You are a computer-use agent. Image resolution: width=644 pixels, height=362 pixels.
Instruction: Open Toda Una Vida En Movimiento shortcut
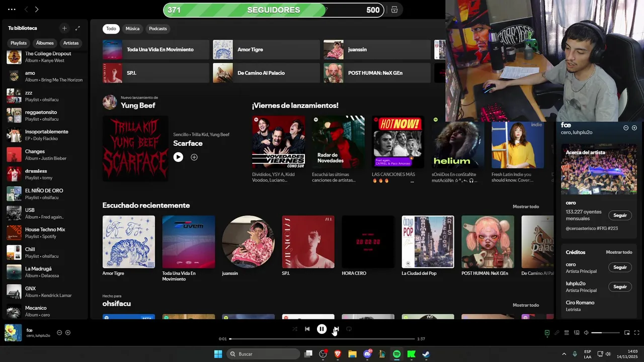coord(156,50)
